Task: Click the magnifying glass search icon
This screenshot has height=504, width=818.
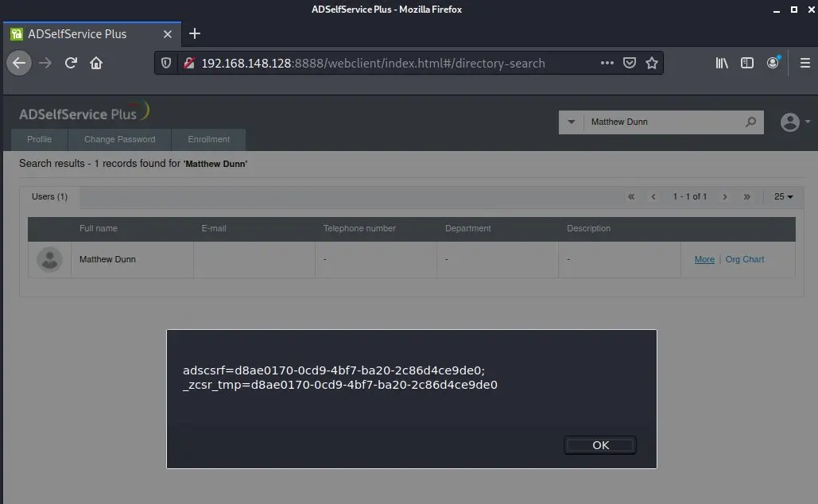Action: click(750, 122)
